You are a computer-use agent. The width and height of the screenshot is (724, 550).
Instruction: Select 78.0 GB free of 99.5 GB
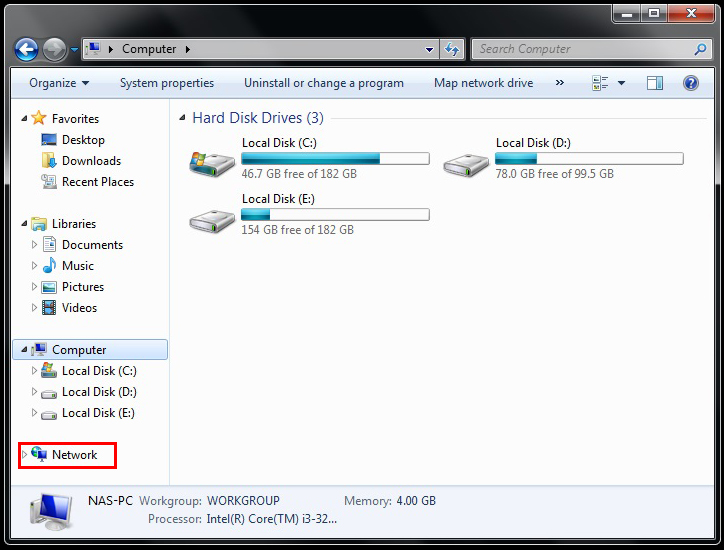click(x=555, y=174)
